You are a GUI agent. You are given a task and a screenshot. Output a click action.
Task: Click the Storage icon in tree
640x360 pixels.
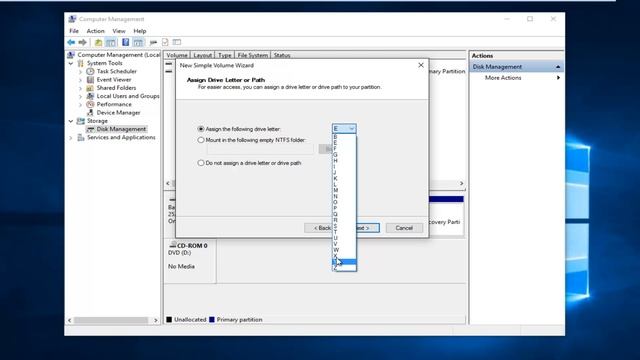pos(81,121)
